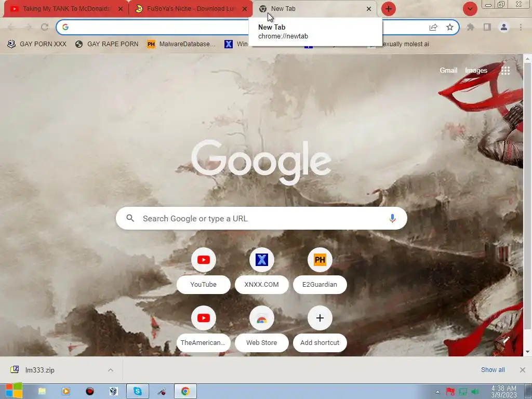
Task: Open the TheAmerican... shortcut tile
Action: tap(204, 329)
